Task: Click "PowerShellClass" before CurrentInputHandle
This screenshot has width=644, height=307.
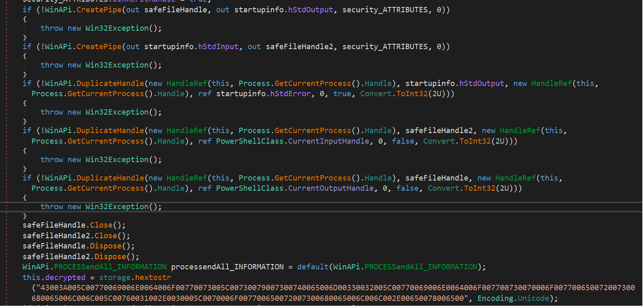Action: click(250, 141)
